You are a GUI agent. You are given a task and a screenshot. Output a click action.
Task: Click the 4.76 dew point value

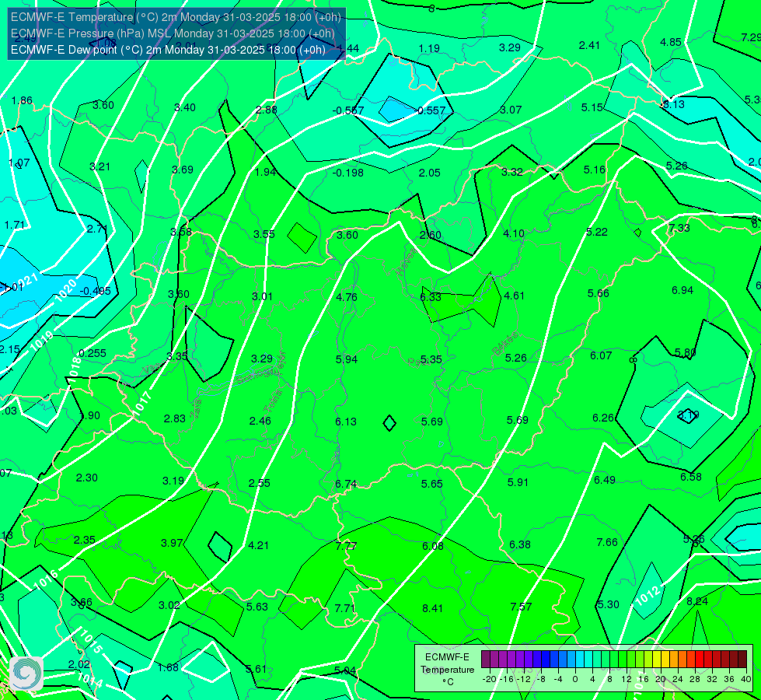(347, 297)
